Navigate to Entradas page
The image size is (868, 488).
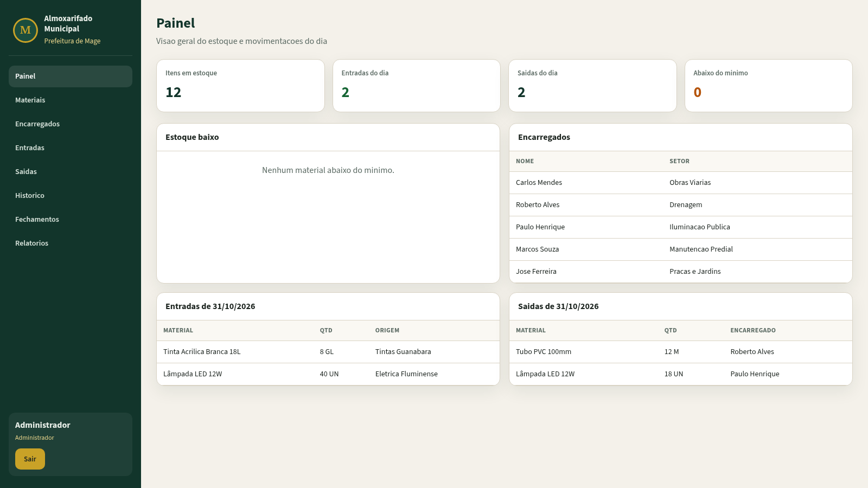[x=71, y=148]
